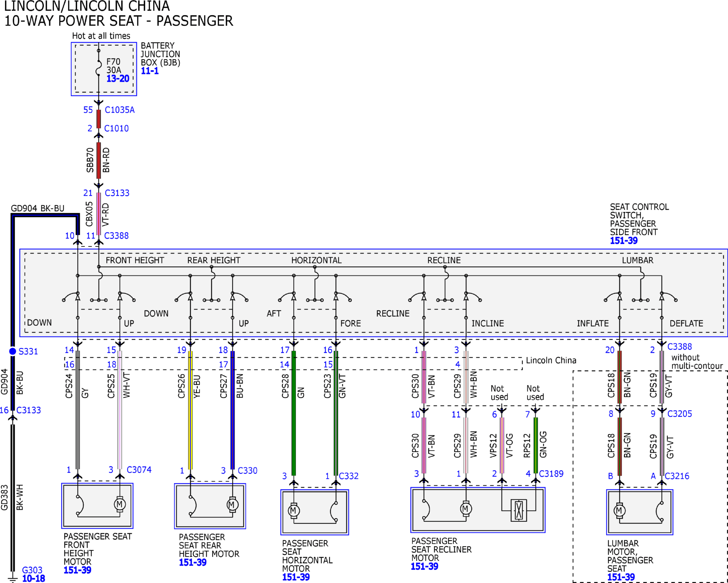Click the BN-RD red wire segment
Viewport: 728px width, 583px height.
(98, 161)
